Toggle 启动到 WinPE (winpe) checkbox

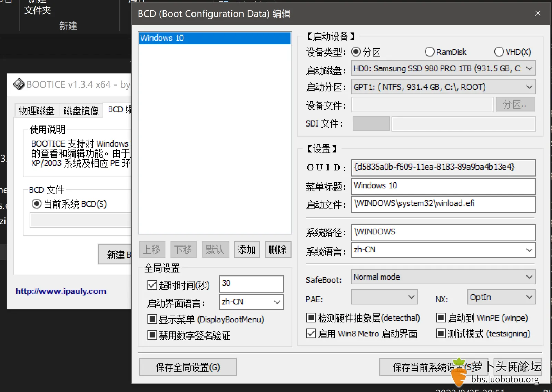click(441, 318)
